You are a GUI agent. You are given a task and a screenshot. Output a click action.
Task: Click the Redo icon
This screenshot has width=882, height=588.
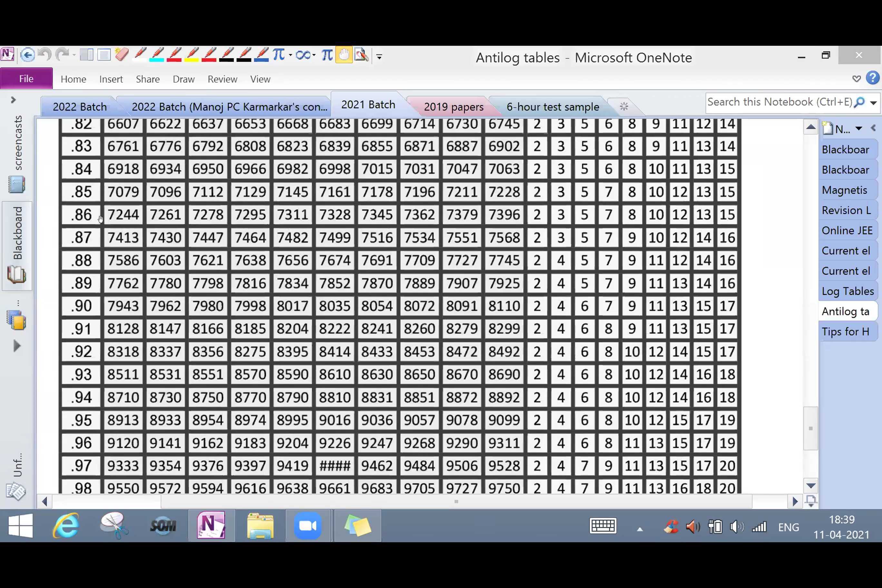[x=63, y=55]
